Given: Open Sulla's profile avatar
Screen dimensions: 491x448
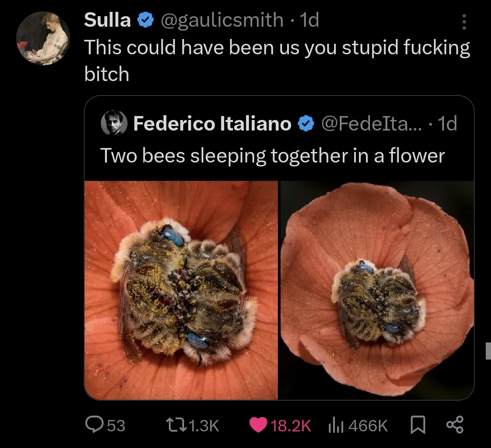Looking at the screenshot, I should click(43, 39).
